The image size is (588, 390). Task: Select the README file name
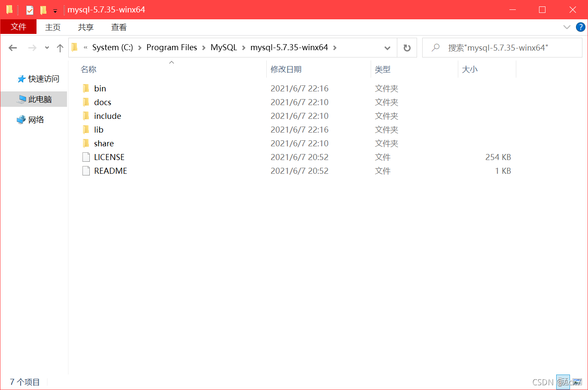click(x=110, y=171)
